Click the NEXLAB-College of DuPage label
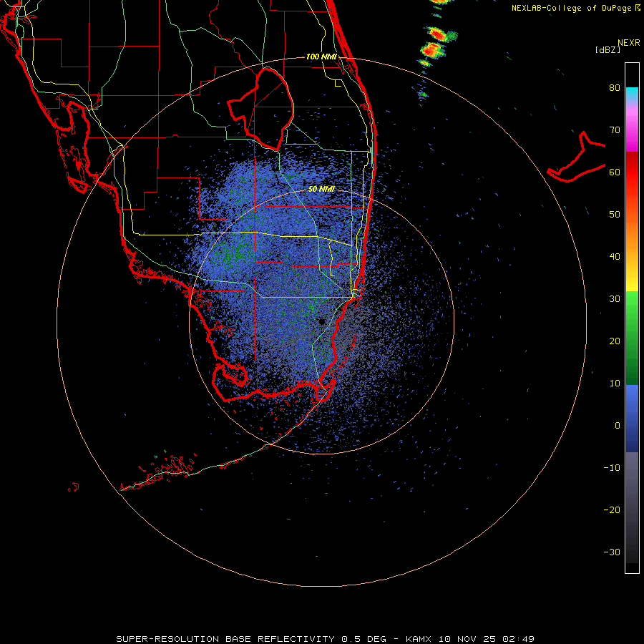The height and width of the screenshot is (644, 644). click(572, 8)
